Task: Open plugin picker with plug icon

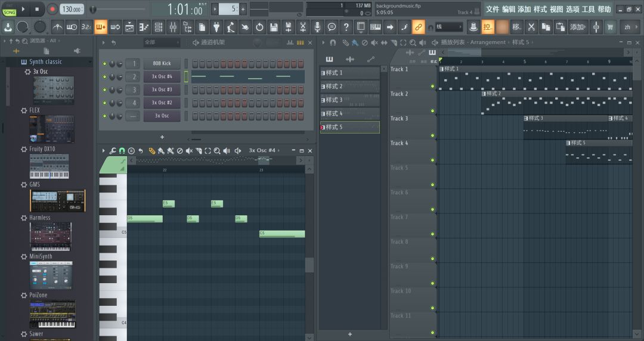Action: (216, 27)
